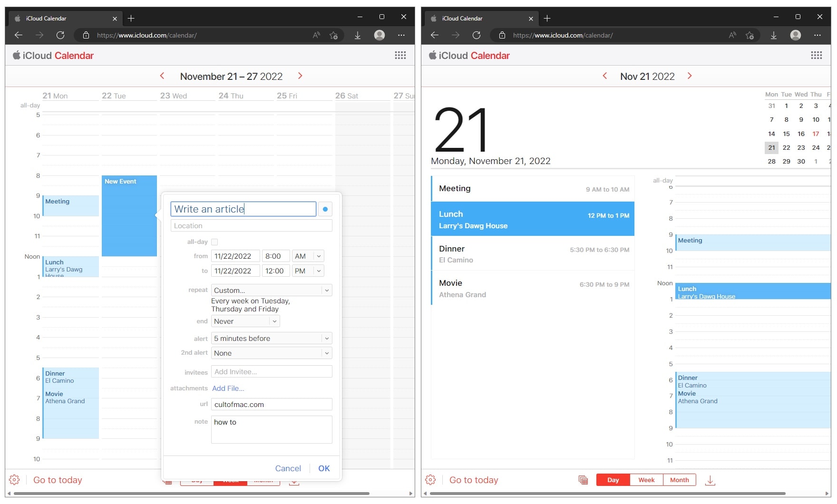Switch to Month view tab in right window
The image size is (837, 504).
[x=679, y=480]
